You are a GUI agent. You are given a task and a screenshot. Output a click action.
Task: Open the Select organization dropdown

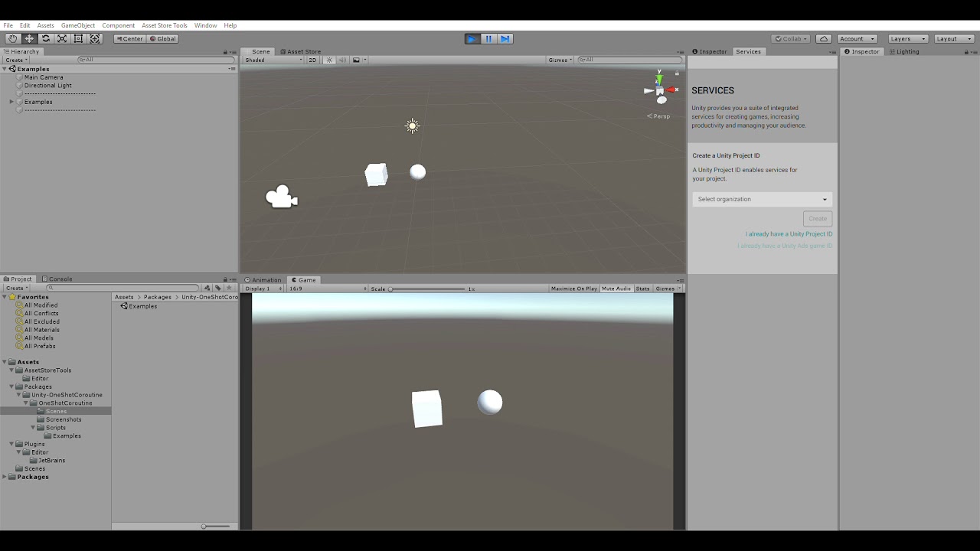click(x=762, y=199)
